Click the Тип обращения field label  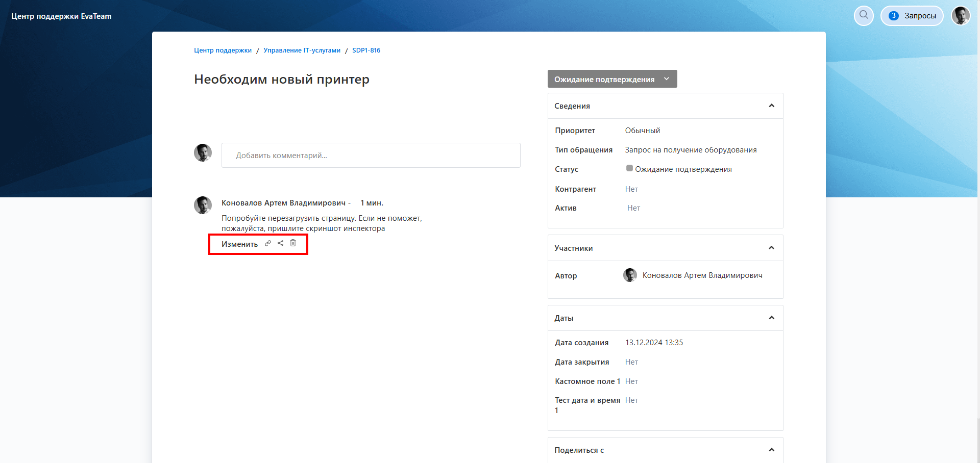[583, 150]
